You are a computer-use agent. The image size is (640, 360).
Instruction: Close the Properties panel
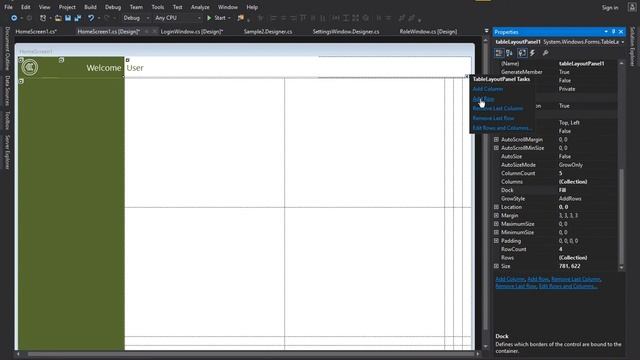pos(621,32)
